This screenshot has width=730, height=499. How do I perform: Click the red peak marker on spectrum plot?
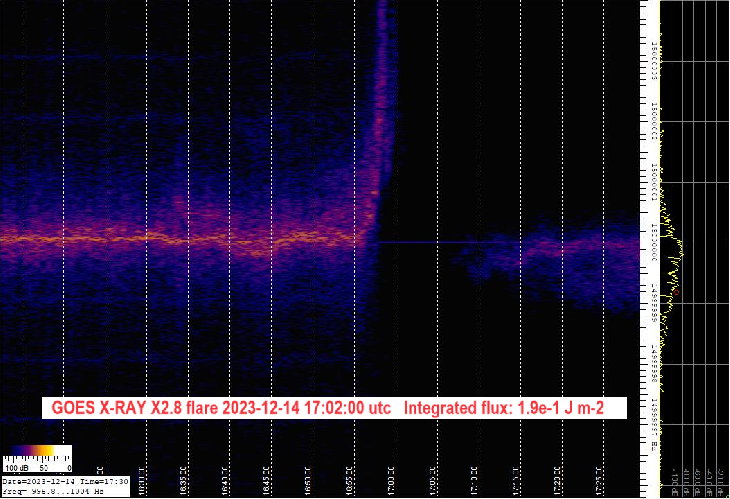tap(677, 293)
